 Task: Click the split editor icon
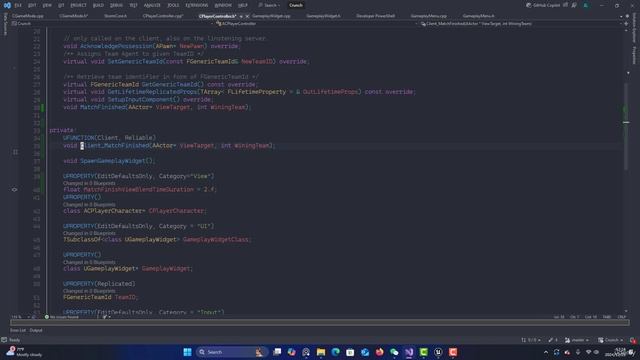(x=626, y=24)
